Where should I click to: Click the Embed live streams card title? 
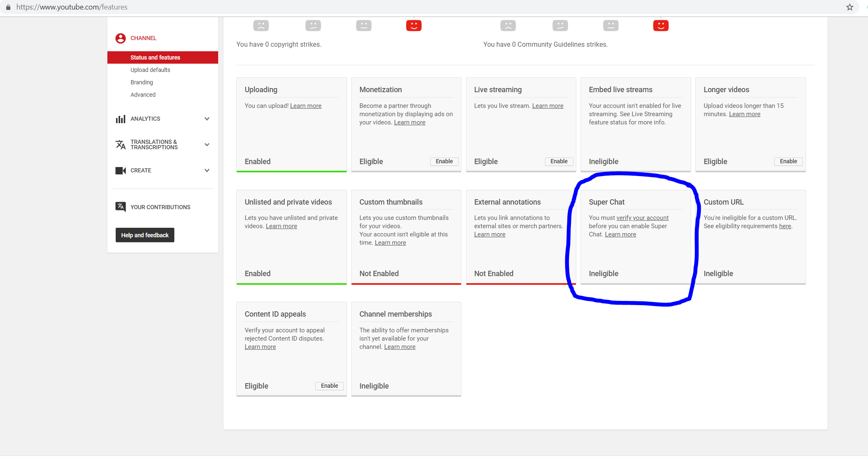[621, 90]
